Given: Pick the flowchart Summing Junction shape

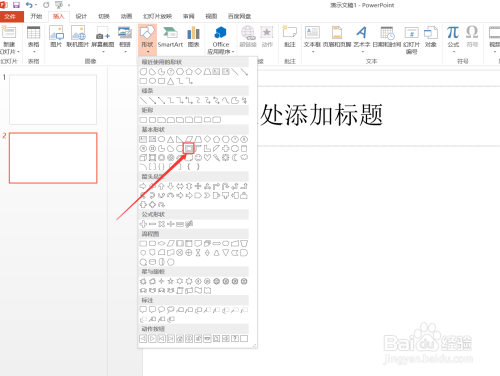Looking at the screenshot, I should [x=180, y=253].
